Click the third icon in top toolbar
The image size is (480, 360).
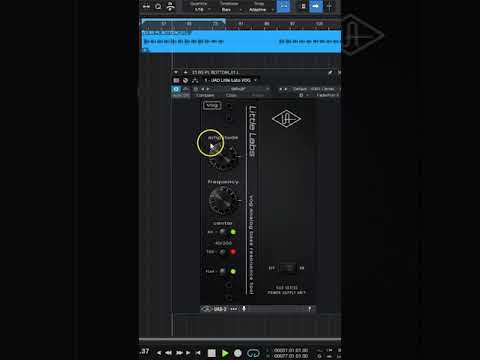coord(170,6)
